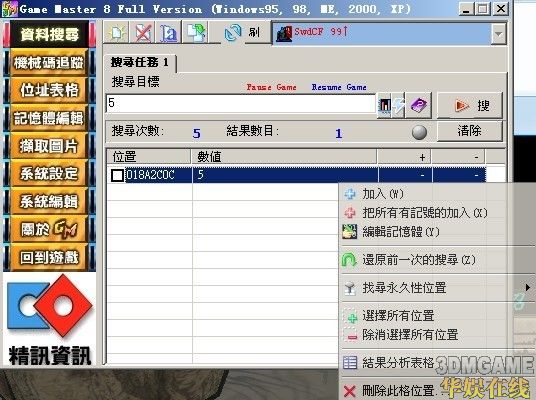Viewport: 536px width, 400px height.
Task: Click the rename task 'a' icon
Action: pyautogui.click(x=169, y=32)
